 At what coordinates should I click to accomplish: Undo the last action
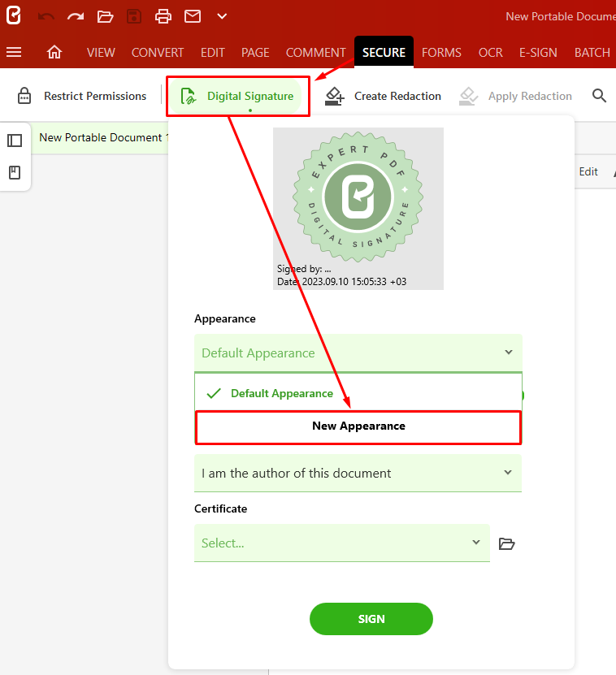coord(46,17)
